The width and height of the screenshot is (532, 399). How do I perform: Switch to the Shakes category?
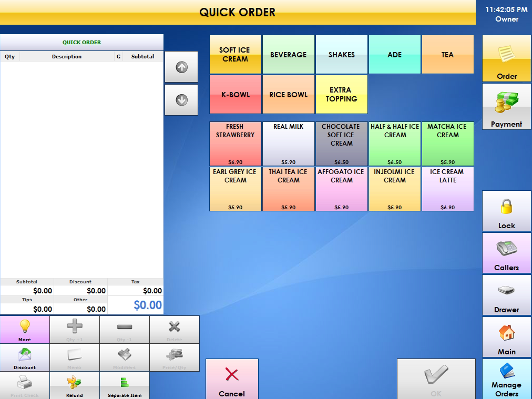click(x=342, y=55)
